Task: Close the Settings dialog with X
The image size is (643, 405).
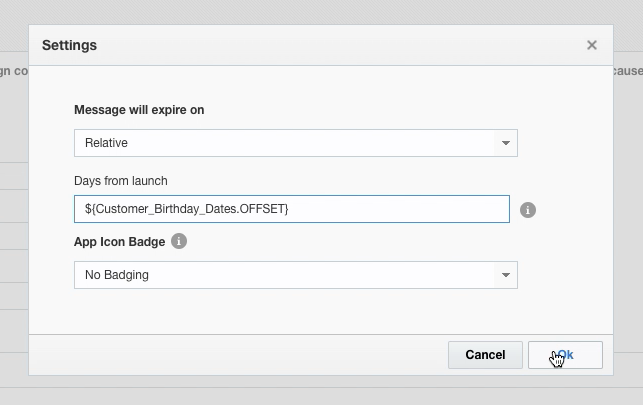Action: click(x=592, y=45)
